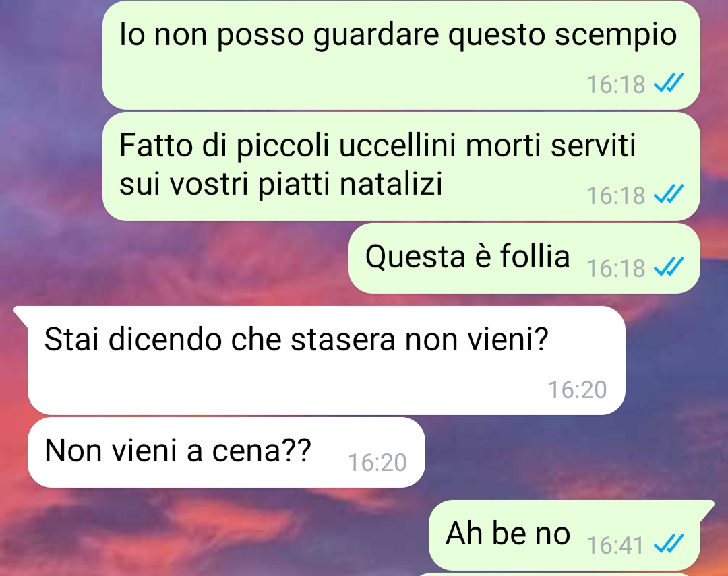This screenshot has height=576, width=728.
Task: Tap the double check marks beside 'scempio' message
Action: (x=669, y=84)
